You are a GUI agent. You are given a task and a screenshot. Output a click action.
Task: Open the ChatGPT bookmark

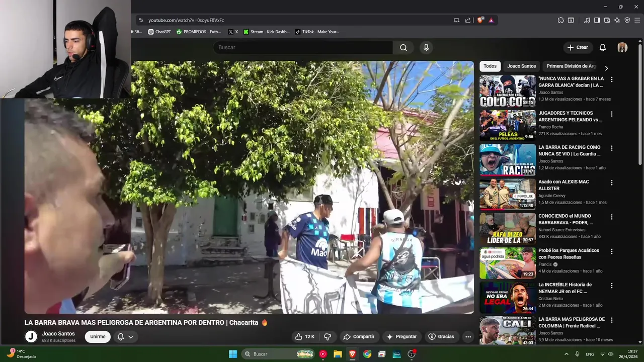tap(159, 32)
